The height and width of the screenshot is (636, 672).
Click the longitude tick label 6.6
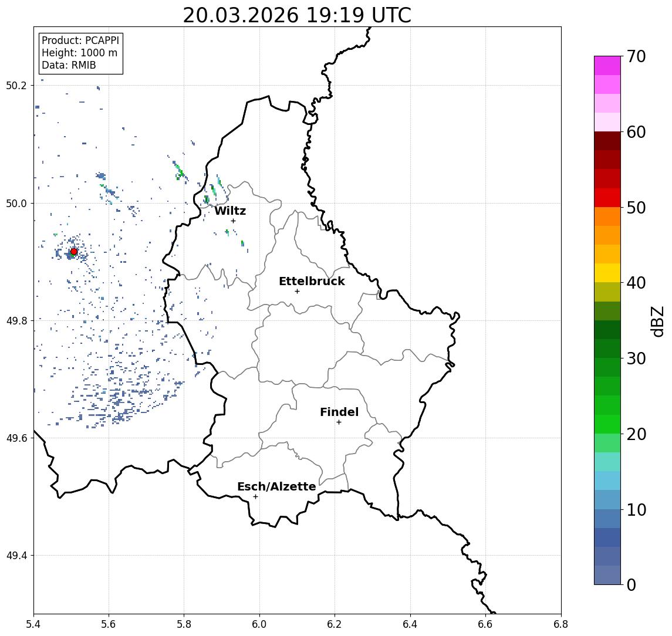(485, 624)
